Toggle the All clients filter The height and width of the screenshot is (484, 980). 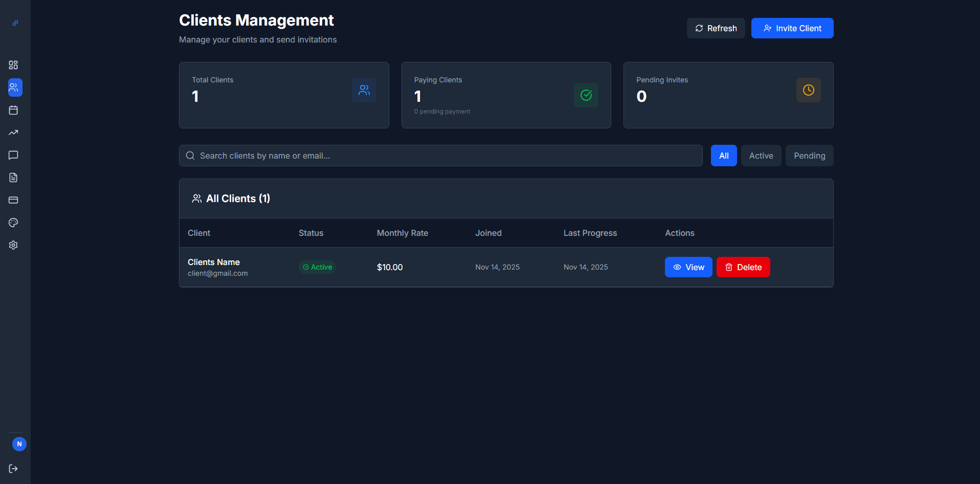723,155
